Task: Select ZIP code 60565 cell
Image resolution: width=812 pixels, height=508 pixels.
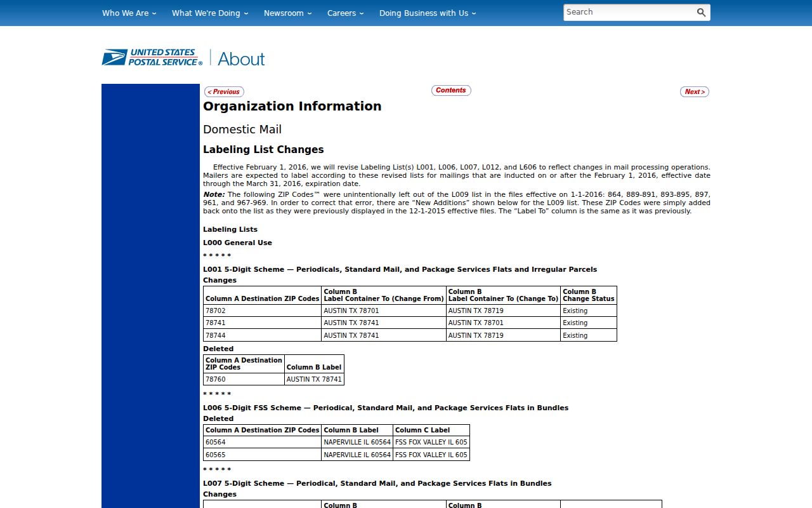Action: 262,455
